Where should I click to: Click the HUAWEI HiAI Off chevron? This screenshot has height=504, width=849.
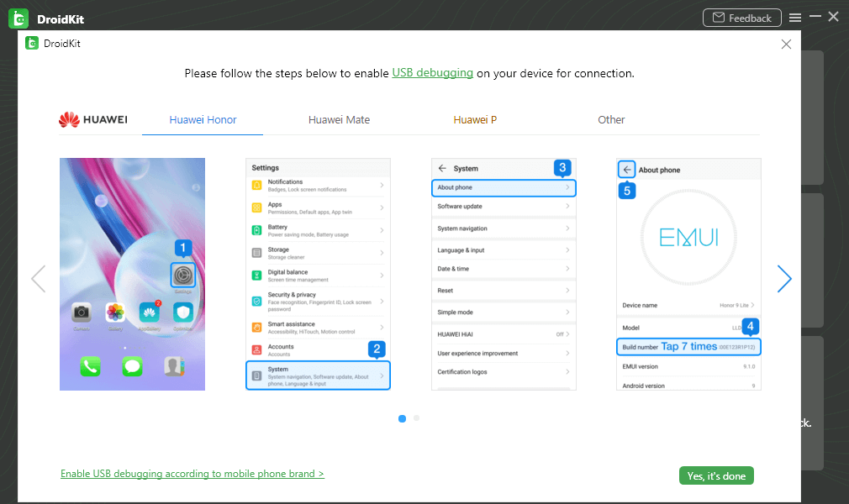[x=567, y=334]
